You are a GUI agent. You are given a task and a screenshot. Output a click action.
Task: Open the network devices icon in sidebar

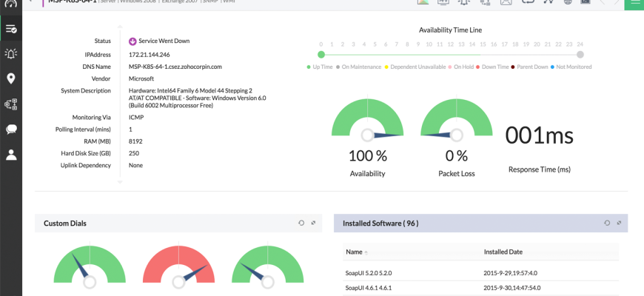11,104
